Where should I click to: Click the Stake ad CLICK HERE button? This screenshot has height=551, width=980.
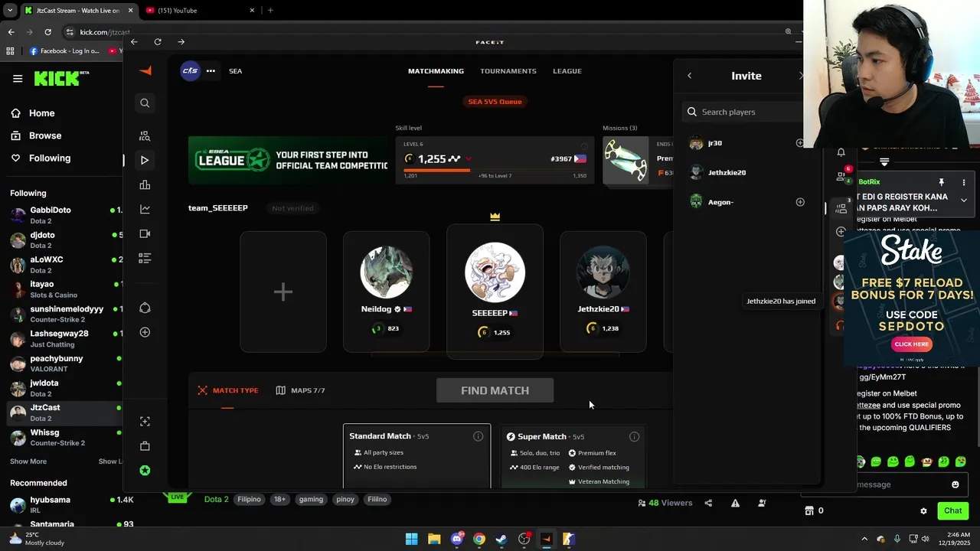(x=912, y=344)
